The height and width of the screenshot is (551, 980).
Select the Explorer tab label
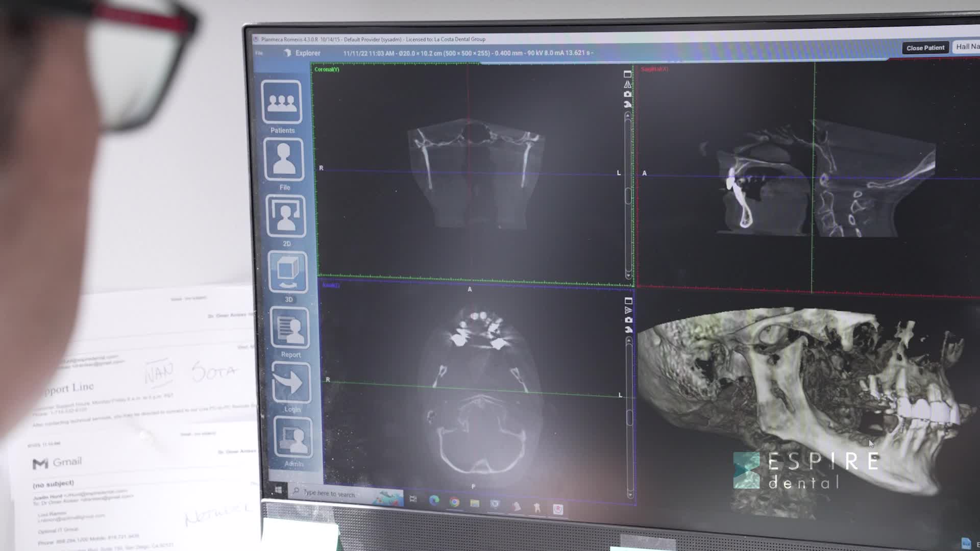(x=308, y=53)
